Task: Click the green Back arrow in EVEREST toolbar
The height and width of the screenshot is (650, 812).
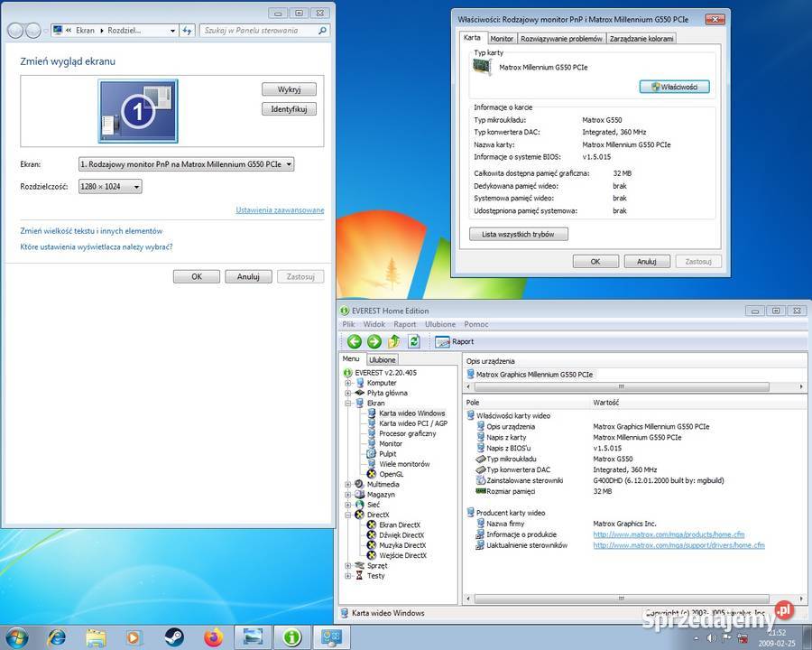Action: 355,341
